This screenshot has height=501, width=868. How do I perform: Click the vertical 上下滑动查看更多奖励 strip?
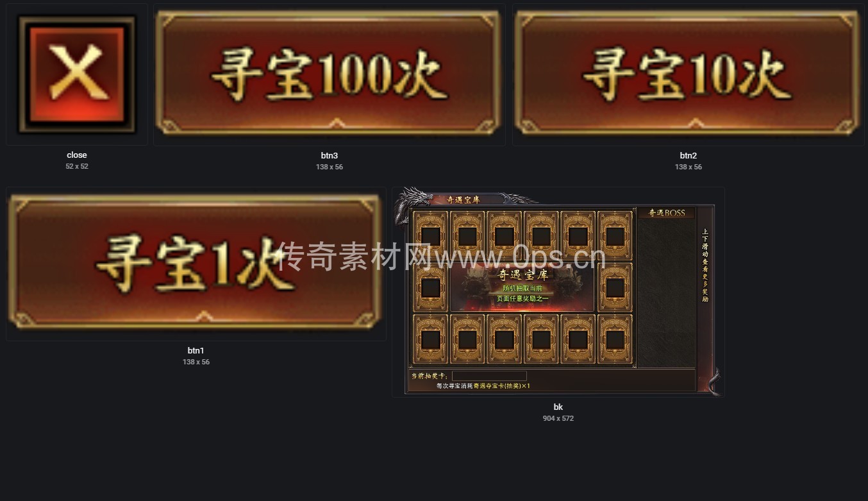pyautogui.click(x=705, y=266)
